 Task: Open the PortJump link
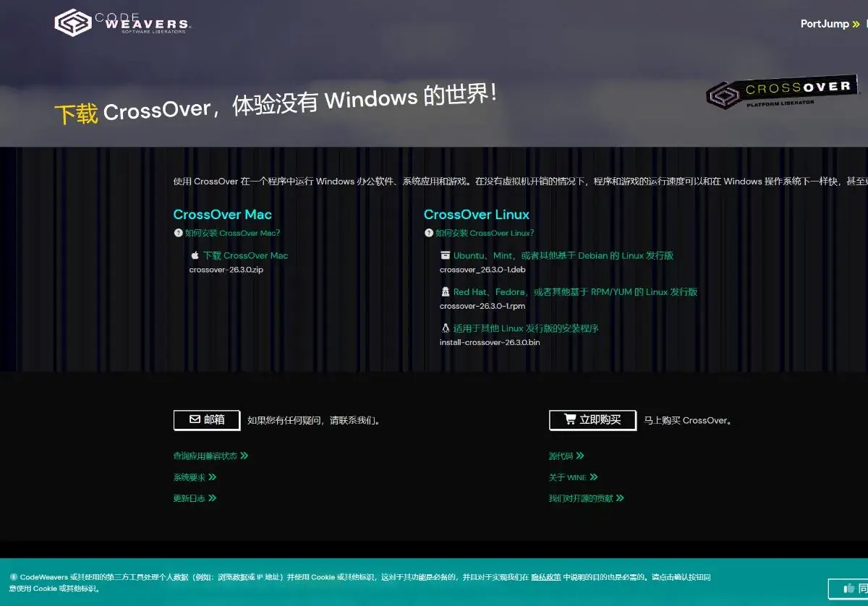coord(830,24)
